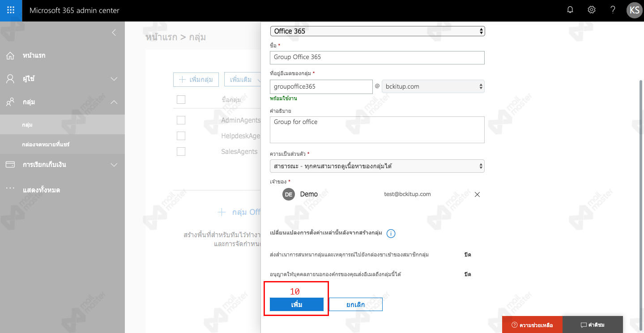
Task: Toggle the send copies to inbox setting
Action: tap(468, 255)
